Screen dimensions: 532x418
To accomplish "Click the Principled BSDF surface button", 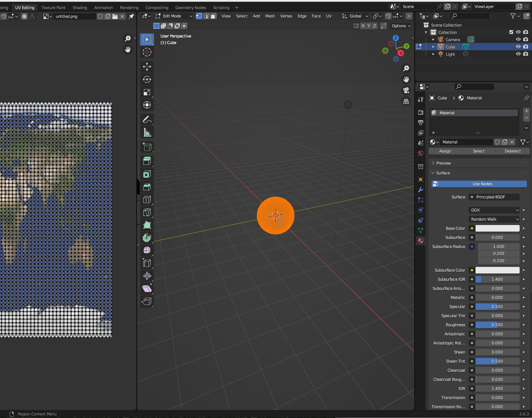I will point(494,197).
